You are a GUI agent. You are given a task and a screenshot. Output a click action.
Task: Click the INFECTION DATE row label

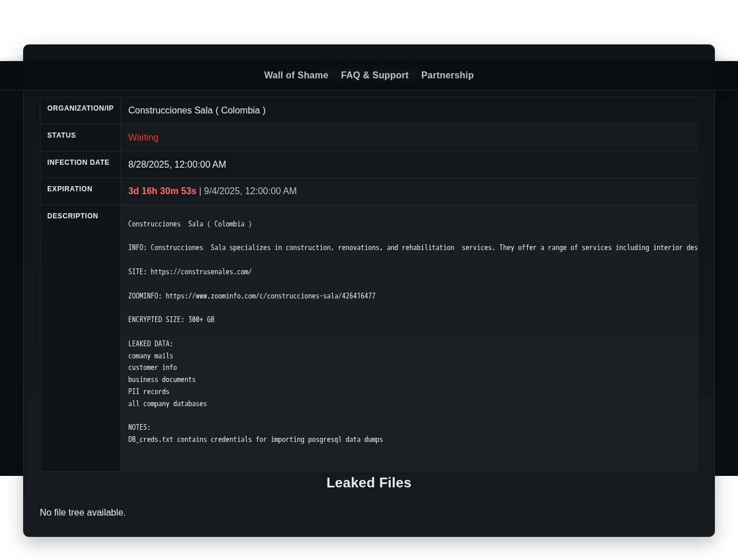78,162
